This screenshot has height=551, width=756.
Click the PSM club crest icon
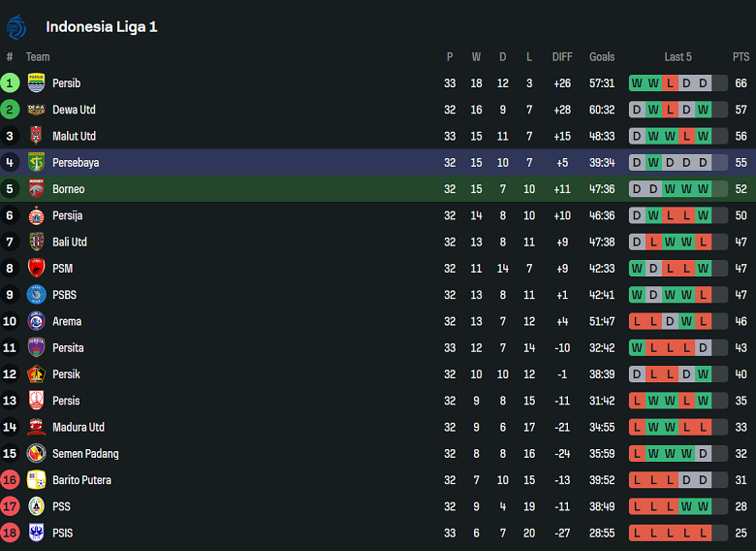pyautogui.click(x=36, y=269)
